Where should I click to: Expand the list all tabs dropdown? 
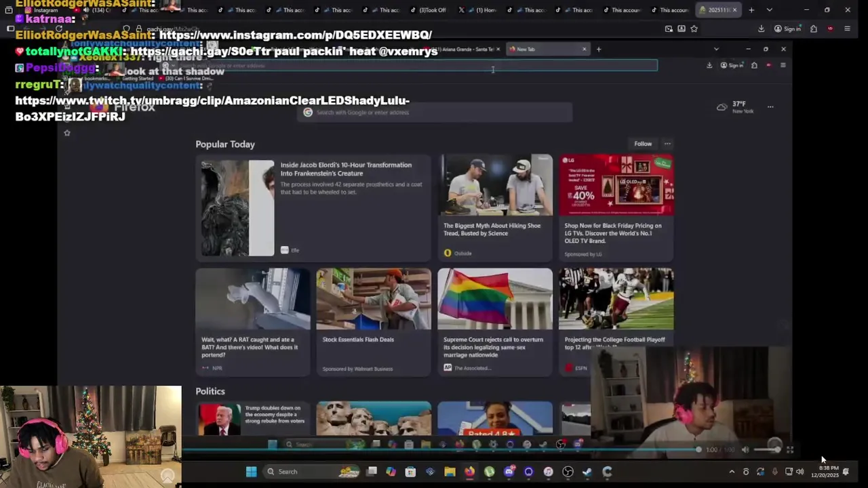pos(769,10)
